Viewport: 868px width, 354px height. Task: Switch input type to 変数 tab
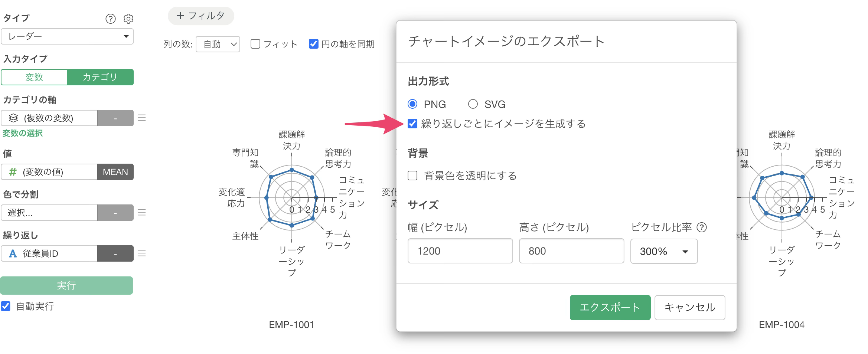pos(34,77)
